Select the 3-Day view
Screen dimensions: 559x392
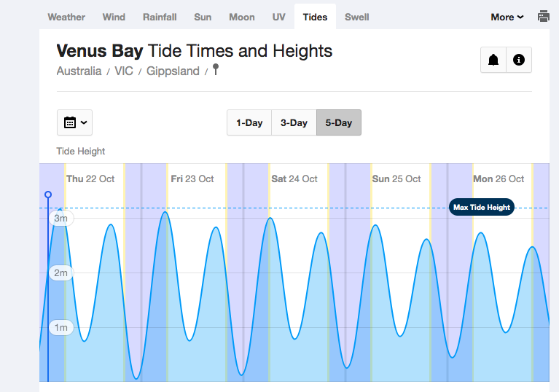(294, 122)
